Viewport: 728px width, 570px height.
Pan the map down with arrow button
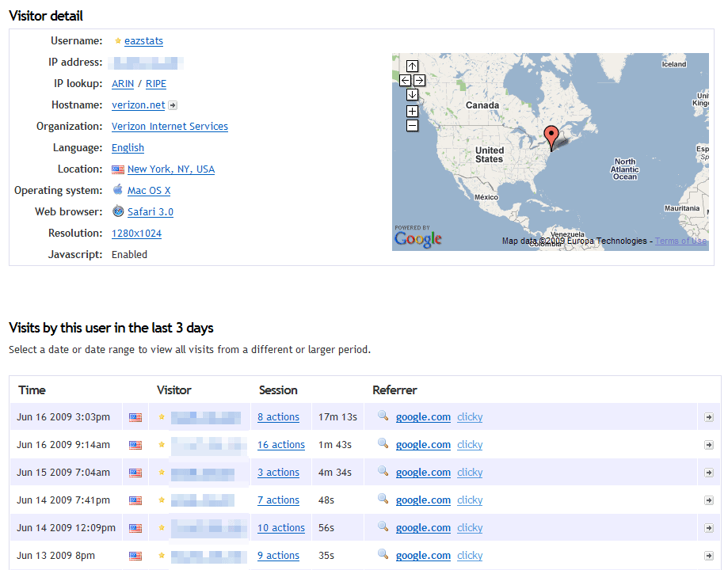pyautogui.click(x=412, y=95)
